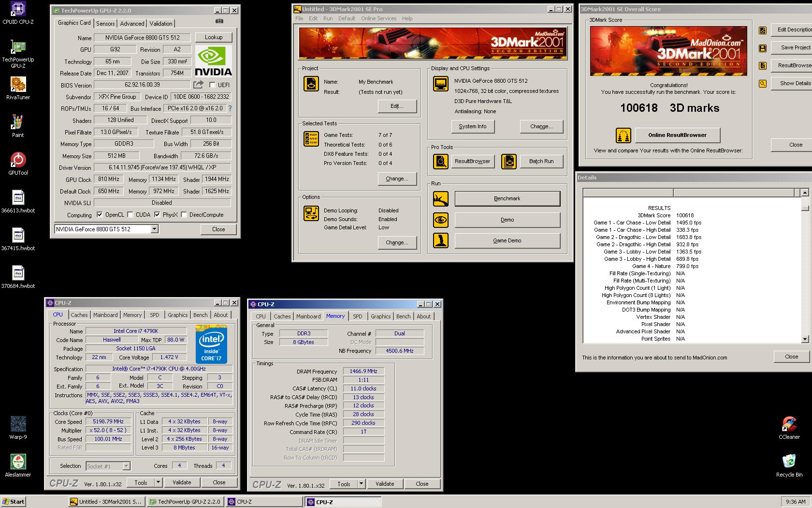Click the Batch Run button
This screenshot has height=508, width=812.
(541, 161)
